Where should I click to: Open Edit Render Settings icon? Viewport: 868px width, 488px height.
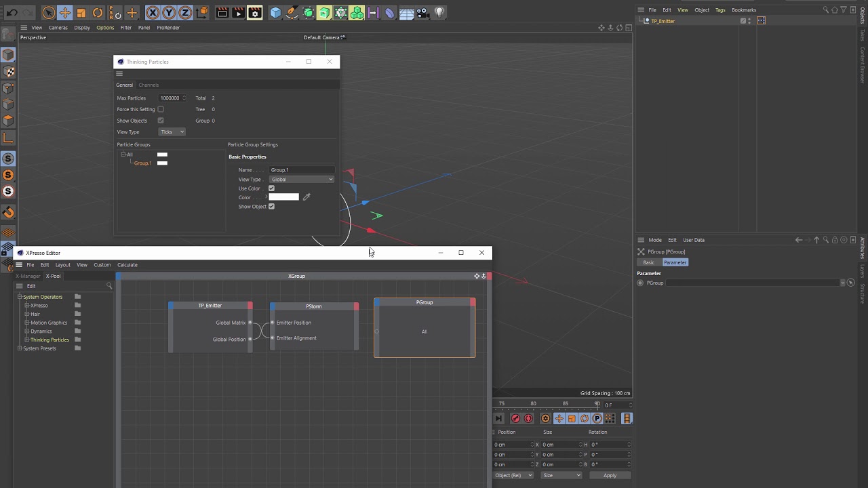click(x=255, y=12)
